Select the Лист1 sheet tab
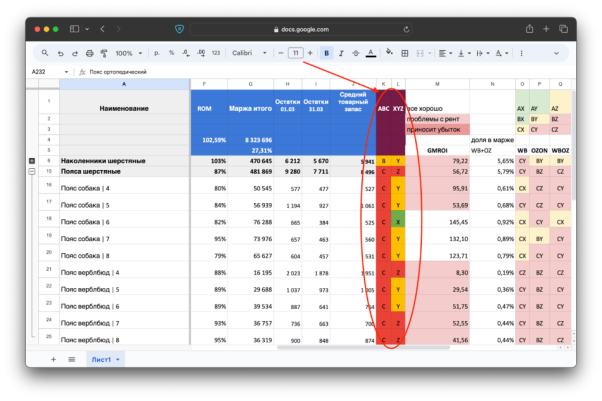 point(101,360)
